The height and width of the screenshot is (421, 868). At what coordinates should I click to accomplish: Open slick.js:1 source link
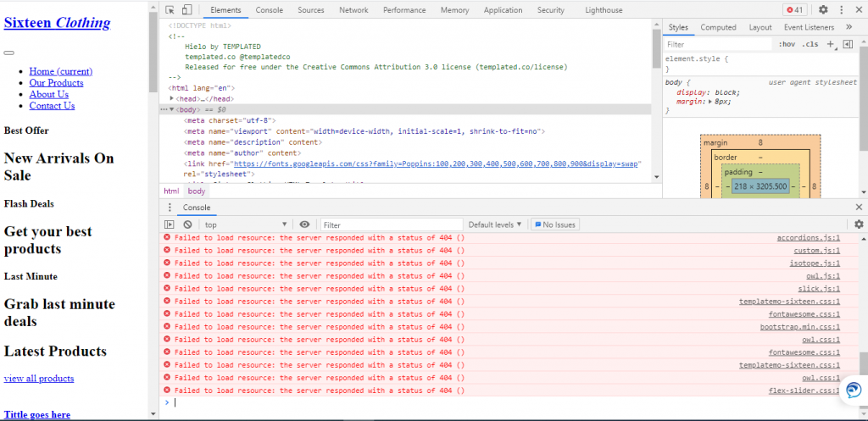(819, 289)
